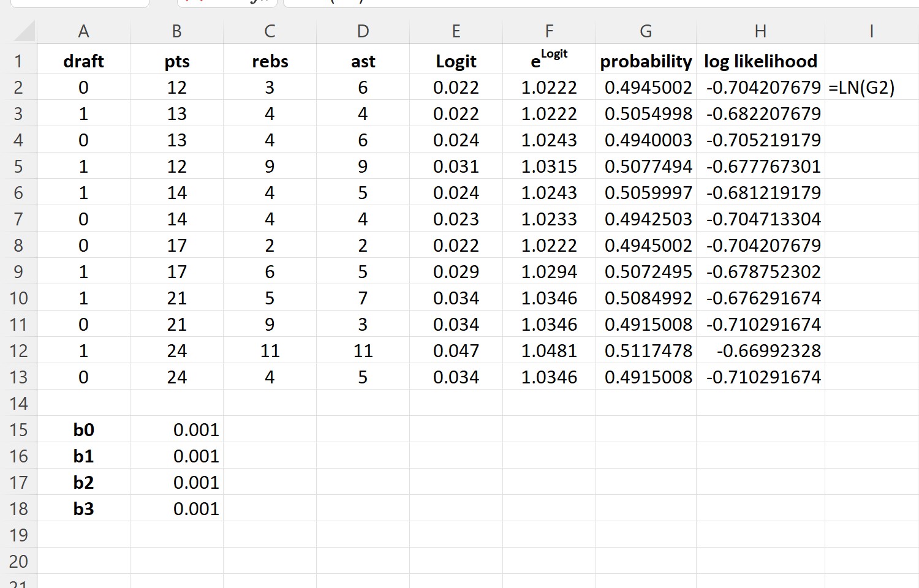Click the log likelihood header cell
The width and height of the screenshot is (919, 588).
[761, 60]
